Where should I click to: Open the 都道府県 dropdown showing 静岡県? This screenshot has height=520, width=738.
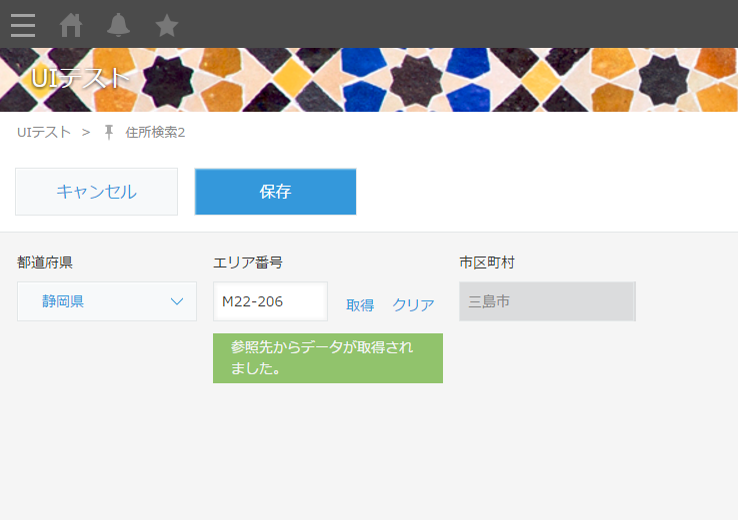[x=107, y=301]
